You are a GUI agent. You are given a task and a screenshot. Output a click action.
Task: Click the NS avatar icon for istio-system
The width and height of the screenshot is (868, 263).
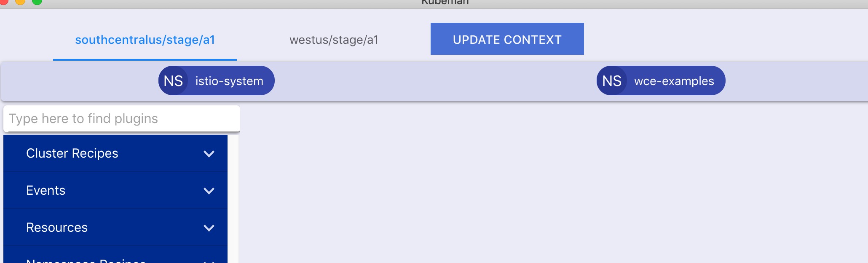(x=173, y=81)
